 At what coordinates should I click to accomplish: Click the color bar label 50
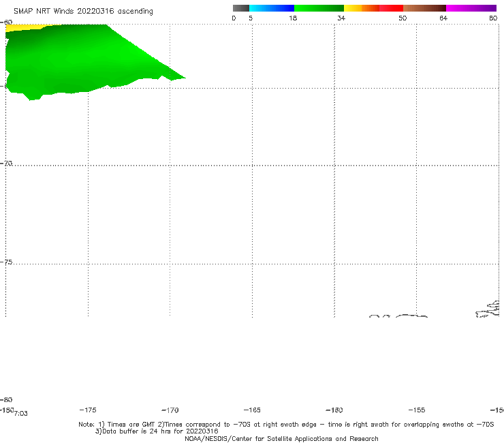pos(403,18)
